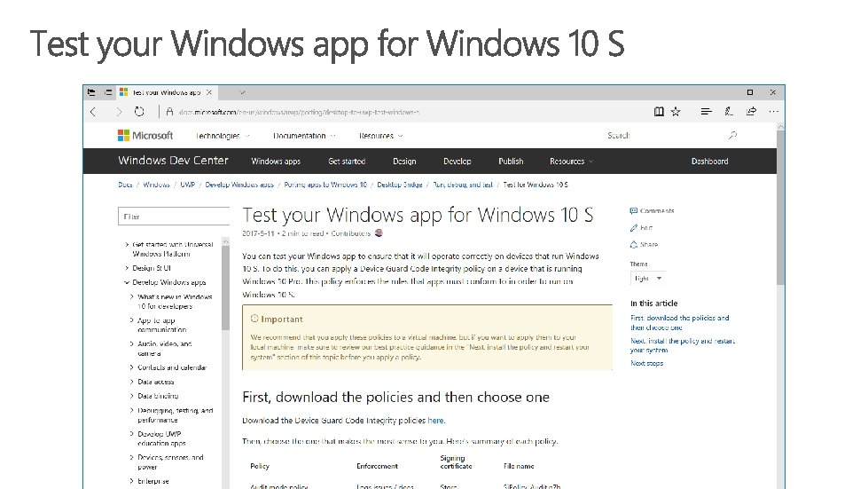Select 'Design' in nav bar
Image resolution: width=868 pixels, height=489 pixels.
[x=404, y=162]
